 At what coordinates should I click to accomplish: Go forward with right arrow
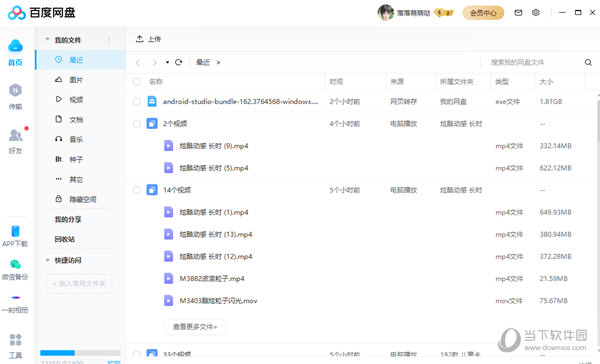click(x=155, y=62)
